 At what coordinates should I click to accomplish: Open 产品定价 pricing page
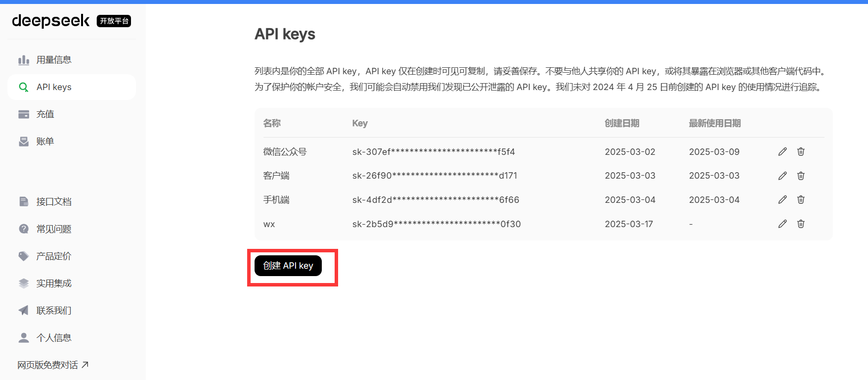(72, 256)
